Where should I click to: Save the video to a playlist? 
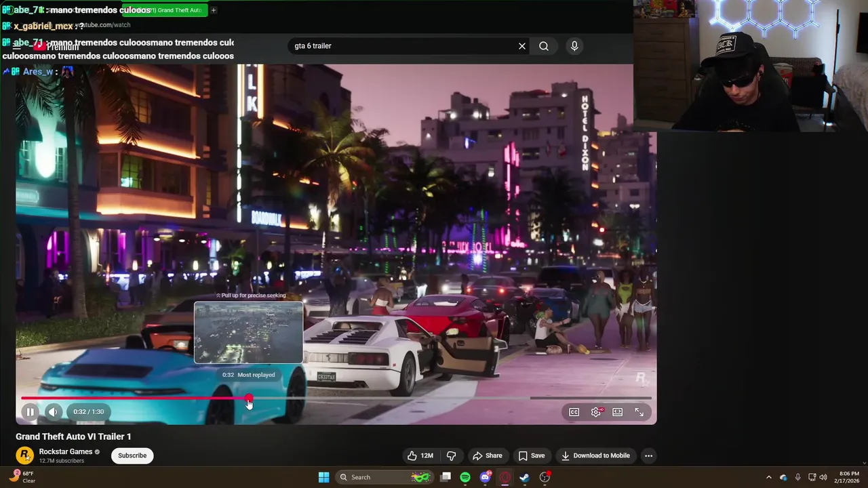[531, 455]
